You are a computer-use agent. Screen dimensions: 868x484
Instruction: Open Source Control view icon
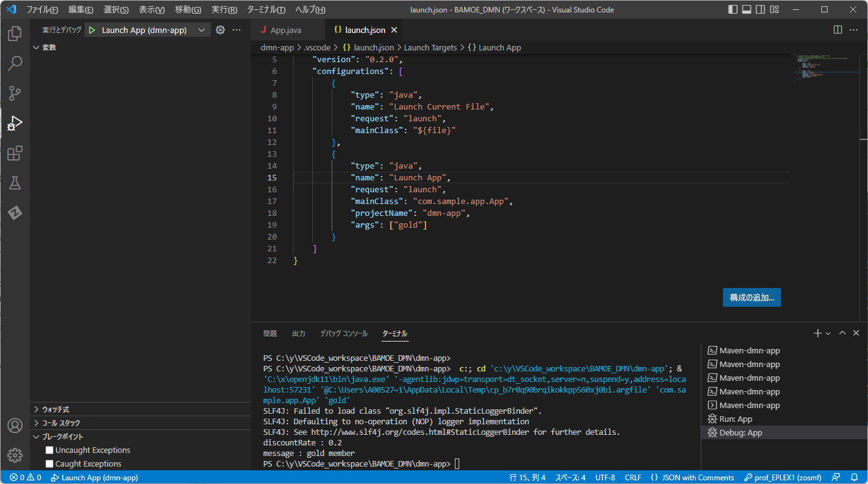pos(15,93)
